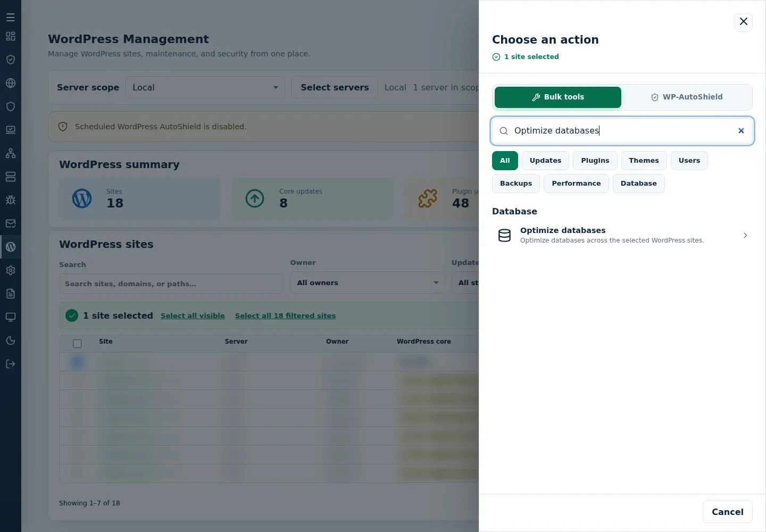Open the All owners dropdown
The height and width of the screenshot is (532, 766).
tap(368, 282)
